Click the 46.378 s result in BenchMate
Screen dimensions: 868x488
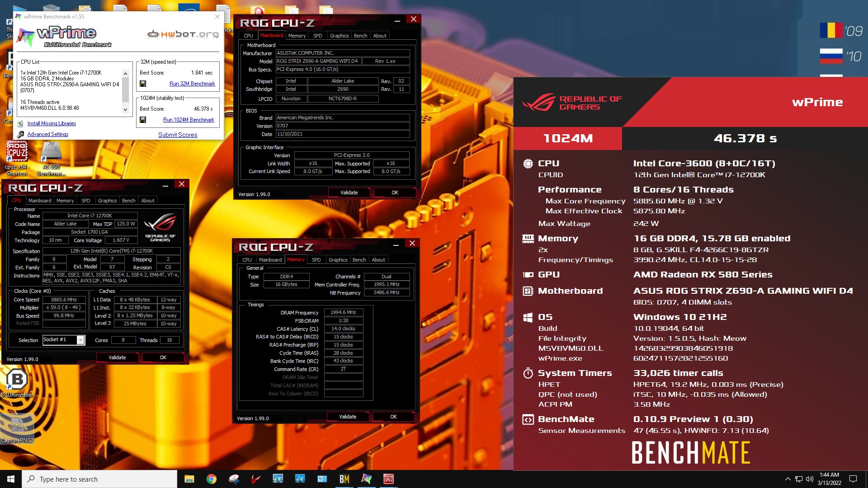pyautogui.click(x=745, y=138)
